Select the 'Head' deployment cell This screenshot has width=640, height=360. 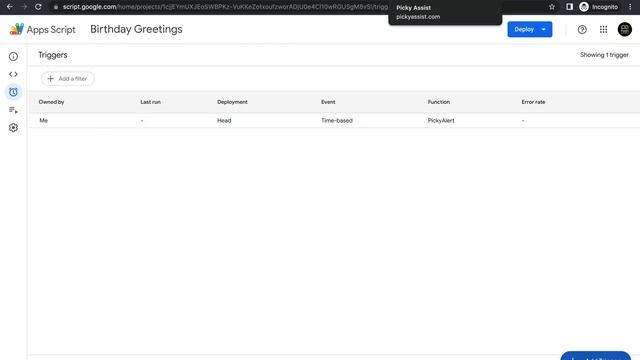tap(224, 120)
